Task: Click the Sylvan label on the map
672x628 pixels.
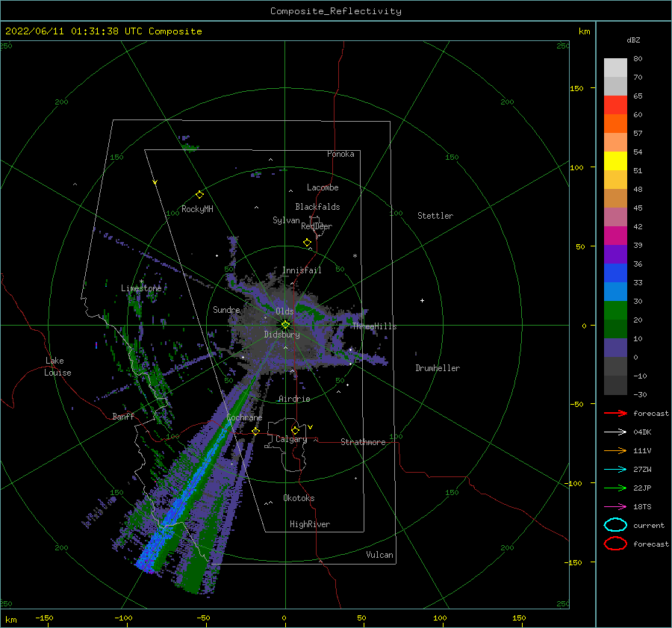Action: [x=286, y=220]
